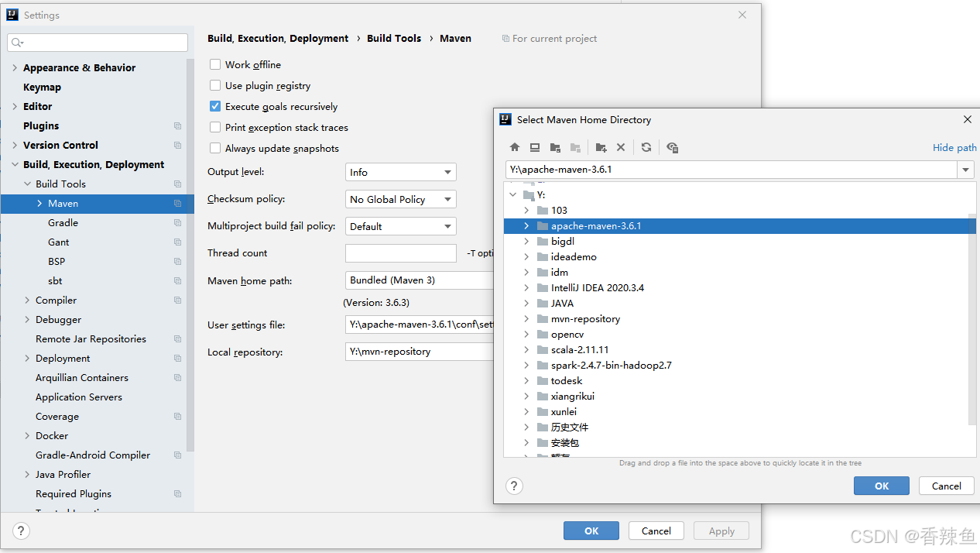The height and width of the screenshot is (553, 980).
Task: Click Hide path link
Action: pos(954,147)
